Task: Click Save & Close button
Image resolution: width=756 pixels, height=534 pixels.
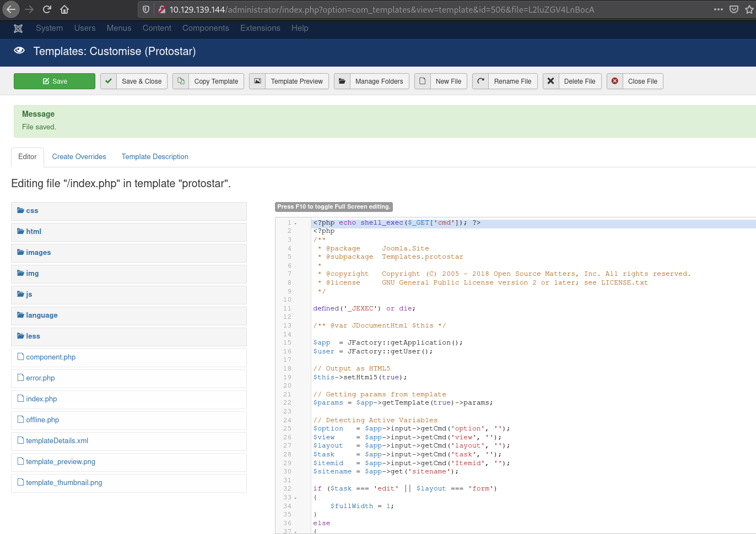Action: click(x=134, y=81)
